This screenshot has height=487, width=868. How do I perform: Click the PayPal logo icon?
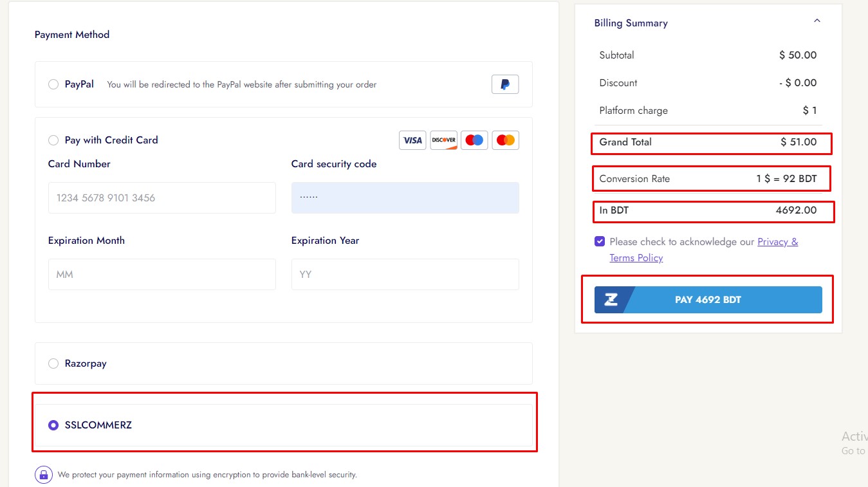click(x=505, y=84)
